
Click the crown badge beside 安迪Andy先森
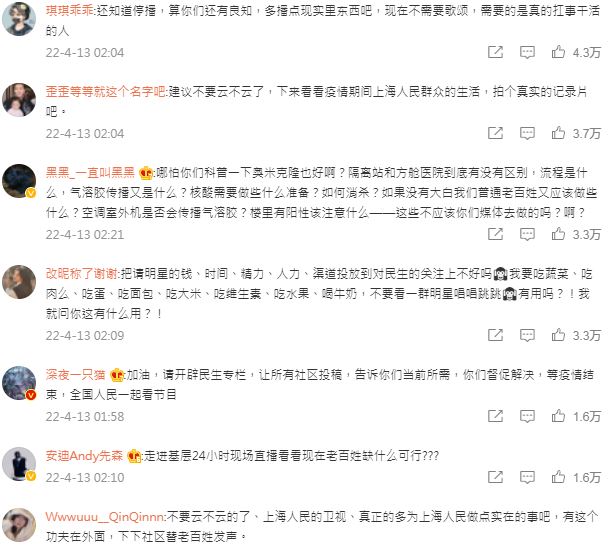[134, 456]
